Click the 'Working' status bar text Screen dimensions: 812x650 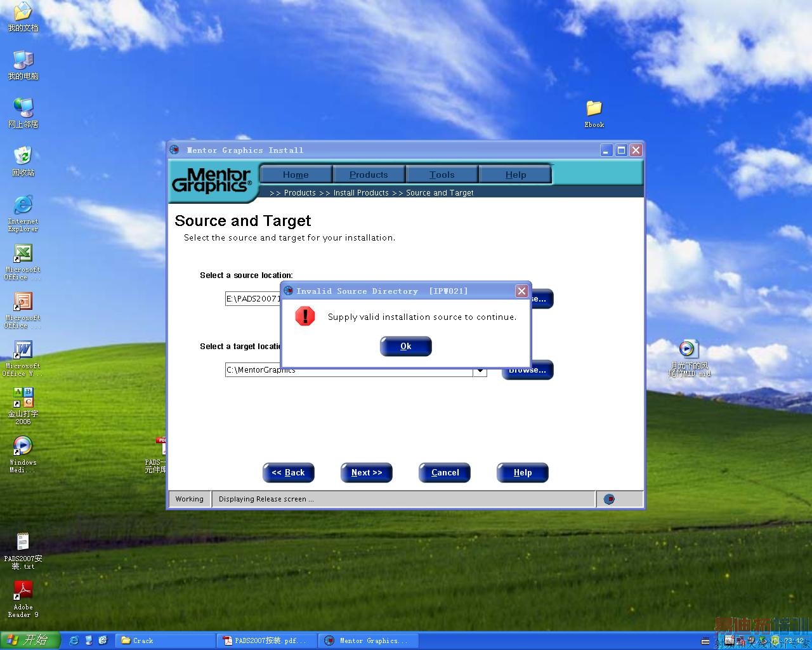(x=190, y=500)
